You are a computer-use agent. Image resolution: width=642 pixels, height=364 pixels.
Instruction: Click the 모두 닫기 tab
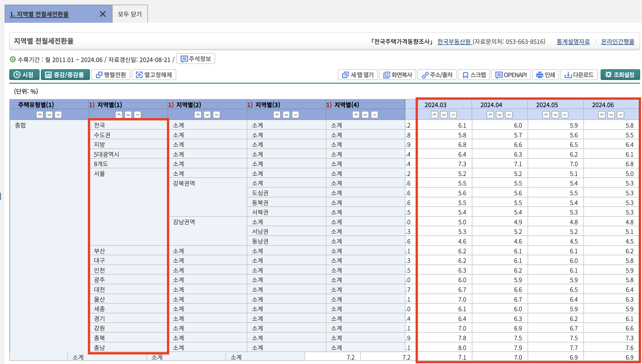coord(130,14)
